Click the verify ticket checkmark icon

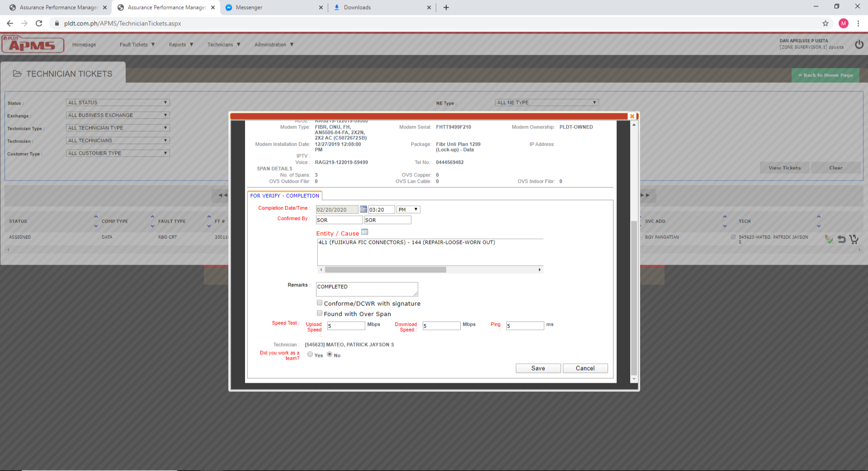[829, 239]
